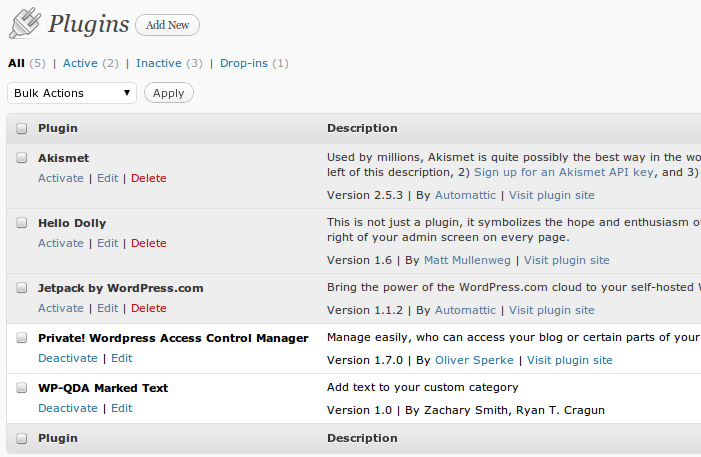701x457 pixels.
Task: Check the Jetpack by WordPress.com checkbox
Action: pyautogui.click(x=21, y=288)
